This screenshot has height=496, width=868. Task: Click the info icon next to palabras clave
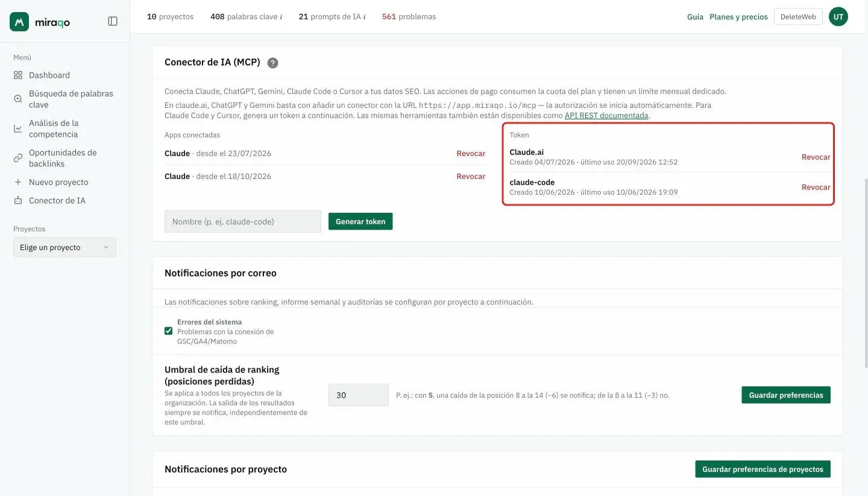click(x=281, y=17)
